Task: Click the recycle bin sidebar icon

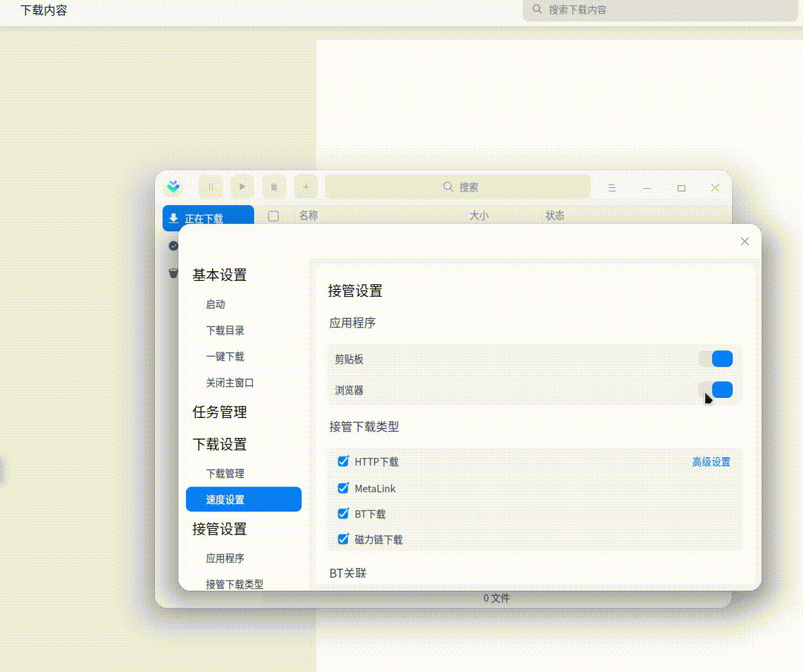Action: [x=174, y=273]
